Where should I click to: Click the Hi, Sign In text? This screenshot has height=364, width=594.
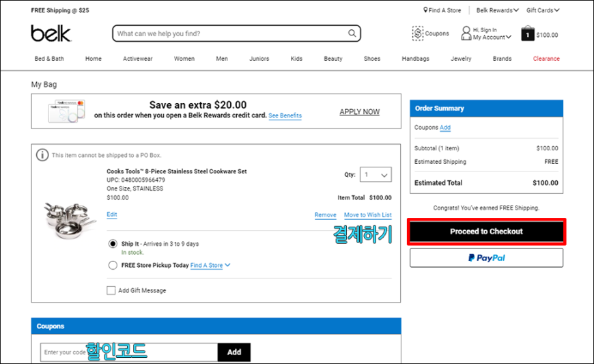485,30
